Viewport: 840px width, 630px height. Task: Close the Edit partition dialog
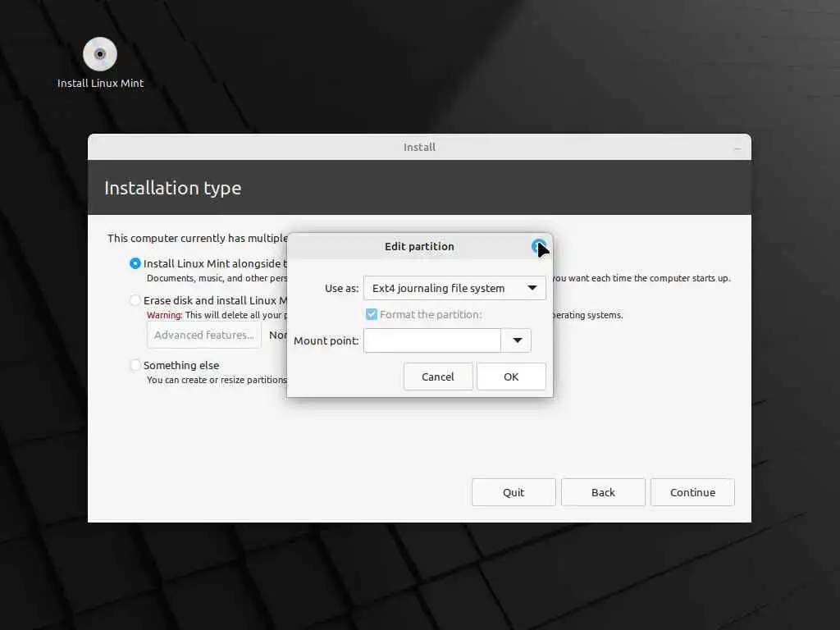click(x=539, y=246)
